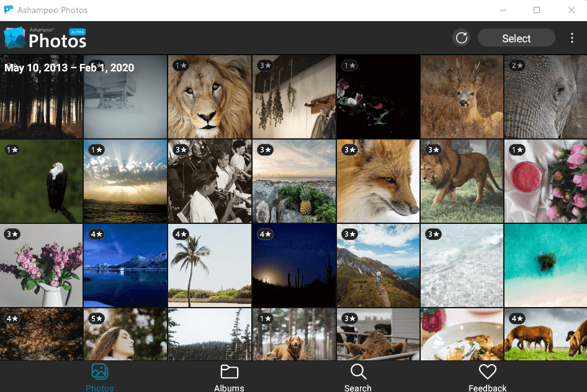The image size is (587, 392).
Task: Click the 4-star badge on the palm tree photo
Action: [181, 234]
